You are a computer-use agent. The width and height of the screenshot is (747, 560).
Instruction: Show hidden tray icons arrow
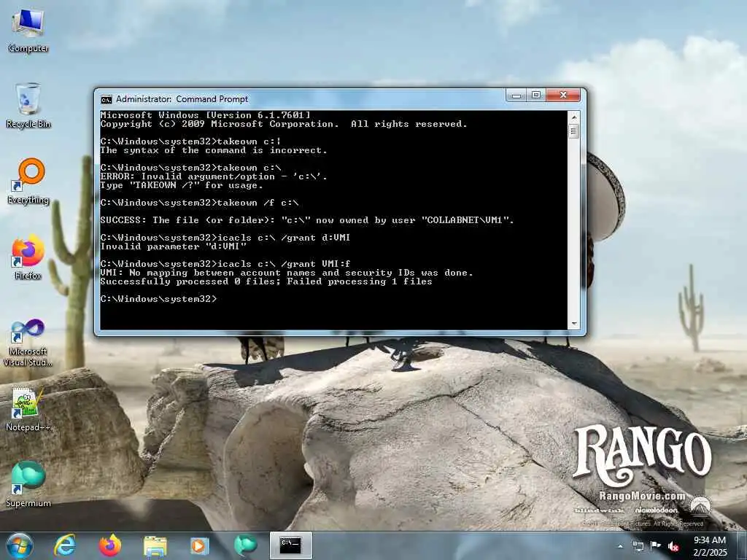point(620,546)
